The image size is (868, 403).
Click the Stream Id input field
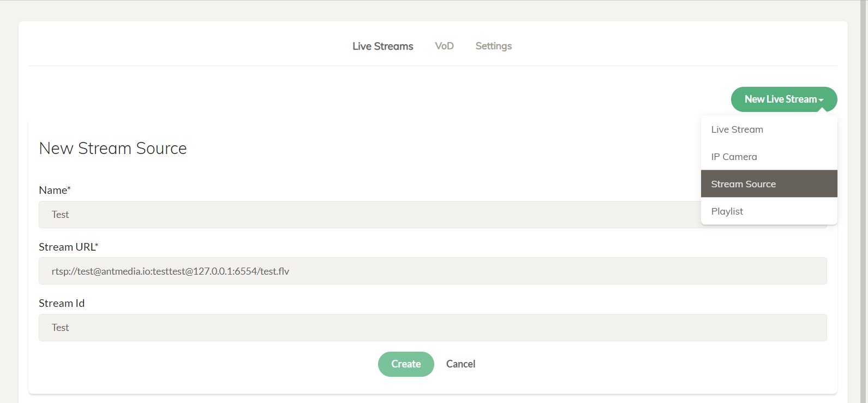tap(433, 328)
